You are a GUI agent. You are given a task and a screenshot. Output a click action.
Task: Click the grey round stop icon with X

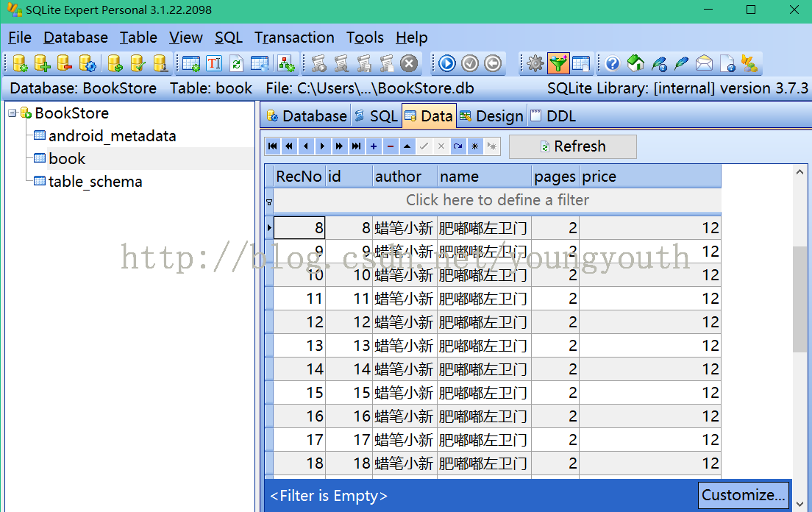(x=409, y=64)
